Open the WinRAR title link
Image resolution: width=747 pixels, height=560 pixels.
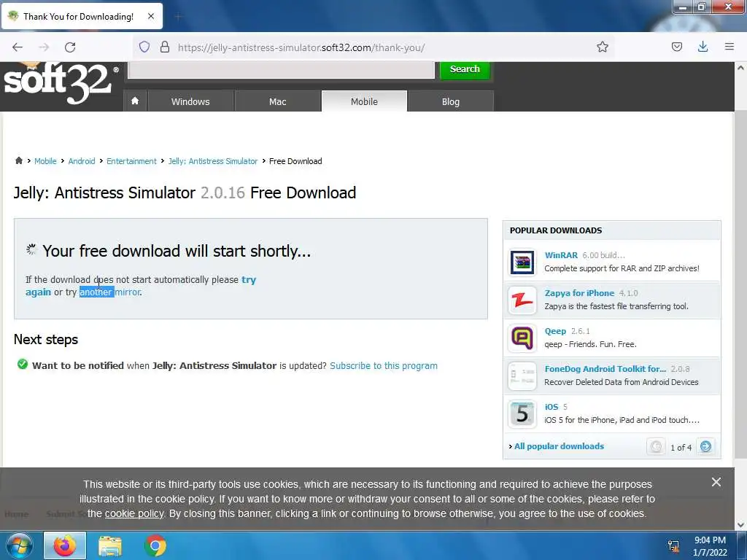point(561,255)
